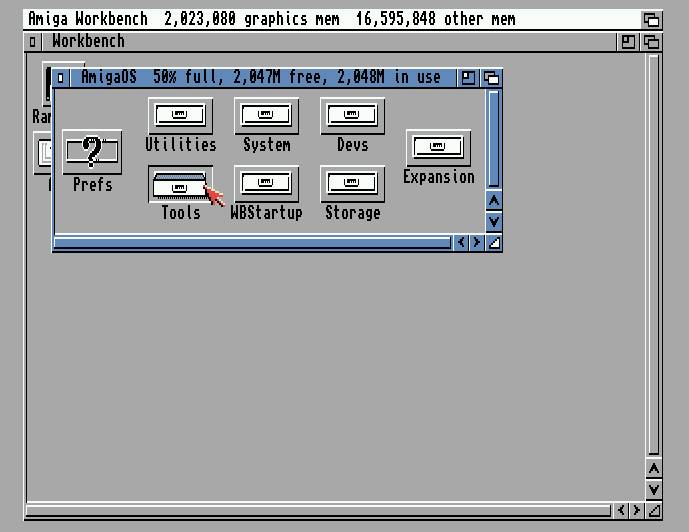Open the Expansion drawer icon

438,148
